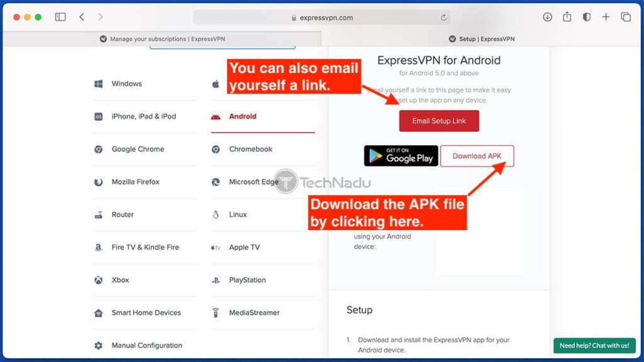Go back with the back arrow
Viewport: 644px width, 362px height.
(82, 17)
